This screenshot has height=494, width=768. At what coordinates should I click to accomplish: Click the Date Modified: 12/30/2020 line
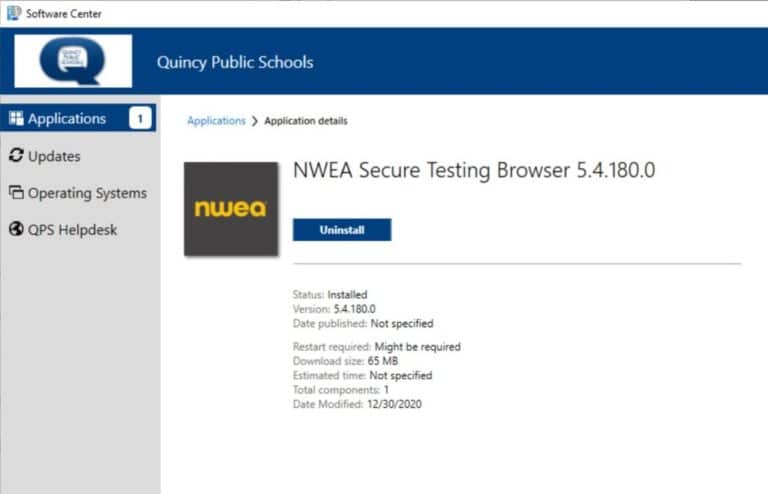pos(357,404)
